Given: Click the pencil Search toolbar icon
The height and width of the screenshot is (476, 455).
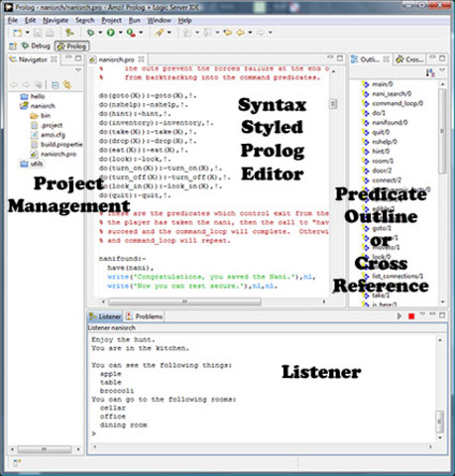Looking at the screenshot, I should (x=160, y=33).
